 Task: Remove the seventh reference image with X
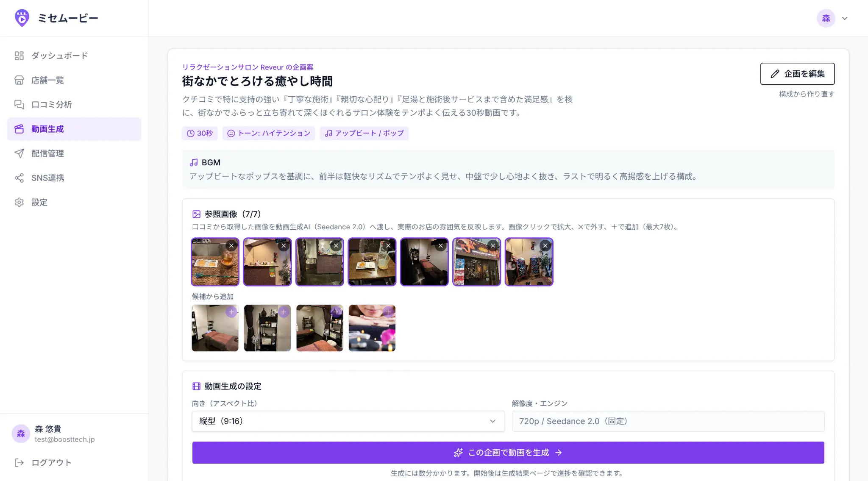545,245
